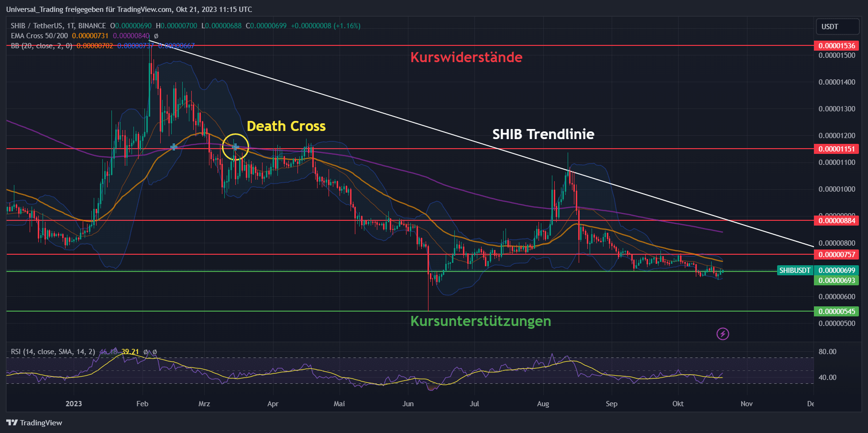Click the Okt label on time axis

click(x=678, y=404)
